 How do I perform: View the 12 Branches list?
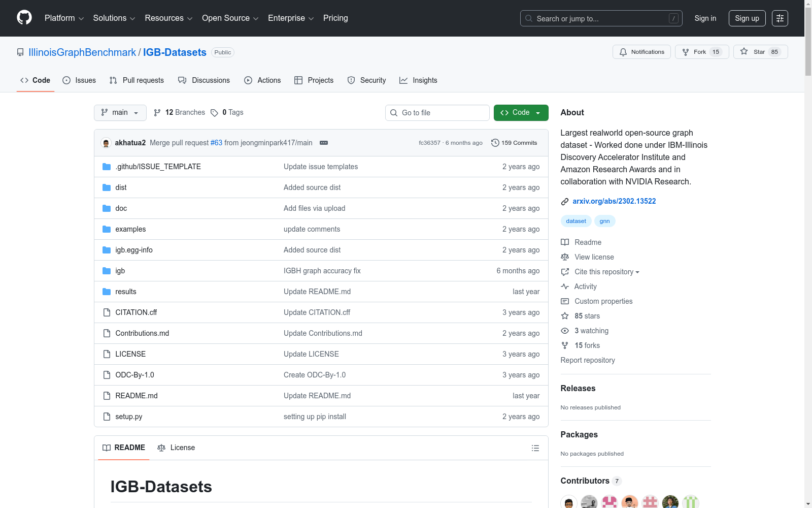pos(180,113)
